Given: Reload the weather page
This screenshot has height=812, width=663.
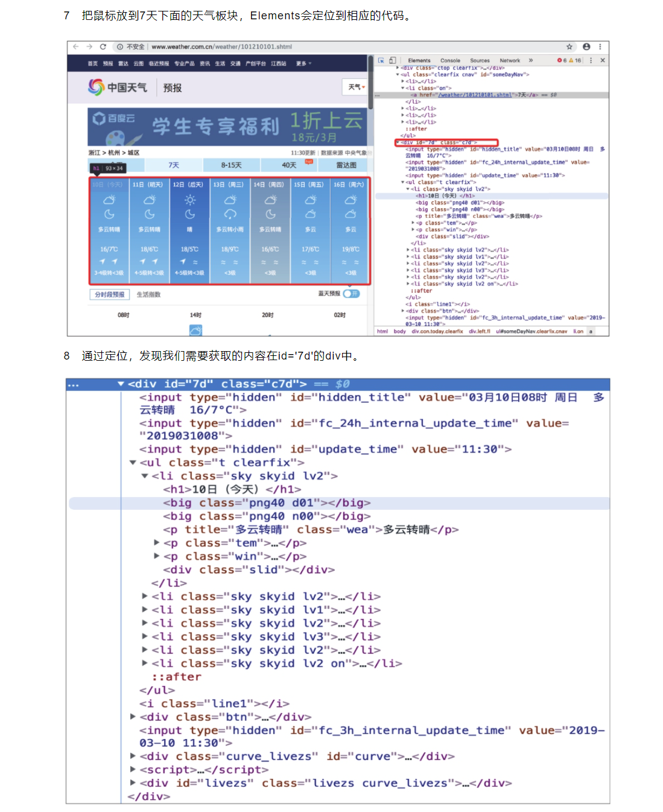Looking at the screenshot, I should click(x=103, y=46).
